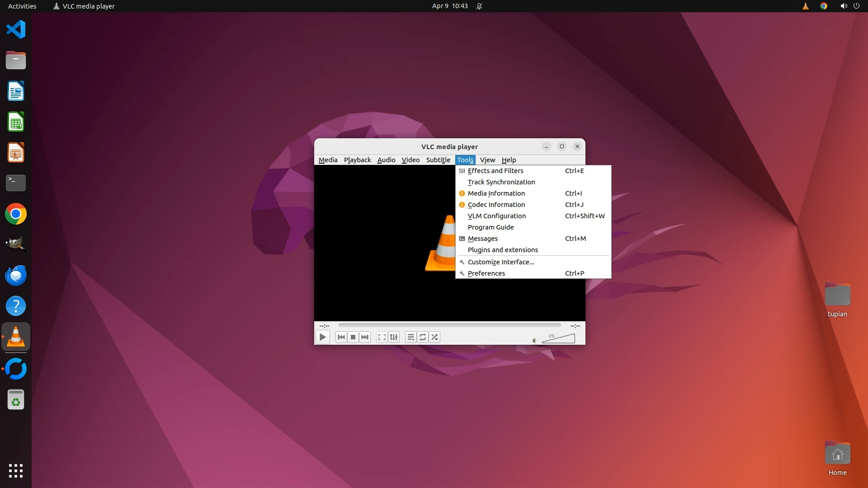Toggle random shuffle playback
The width and height of the screenshot is (868, 488).
click(434, 337)
